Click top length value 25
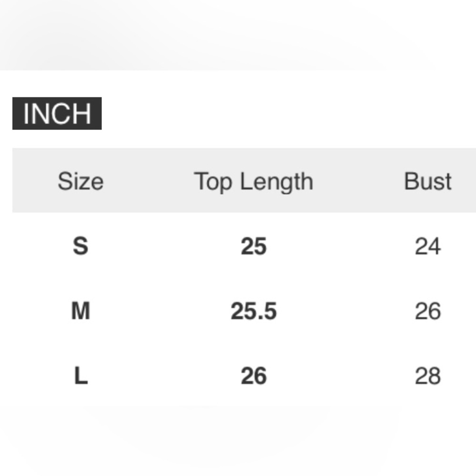The width and height of the screenshot is (476, 476). pyautogui.click(x=254, y=246)
